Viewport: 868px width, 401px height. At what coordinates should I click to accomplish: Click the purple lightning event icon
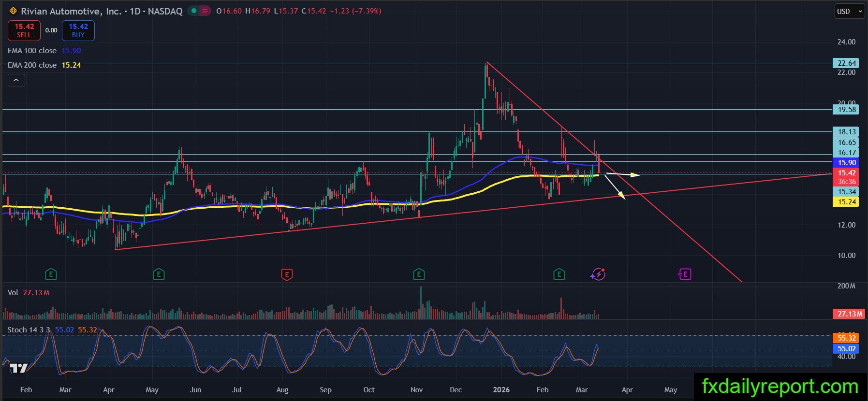click(598, 274)
